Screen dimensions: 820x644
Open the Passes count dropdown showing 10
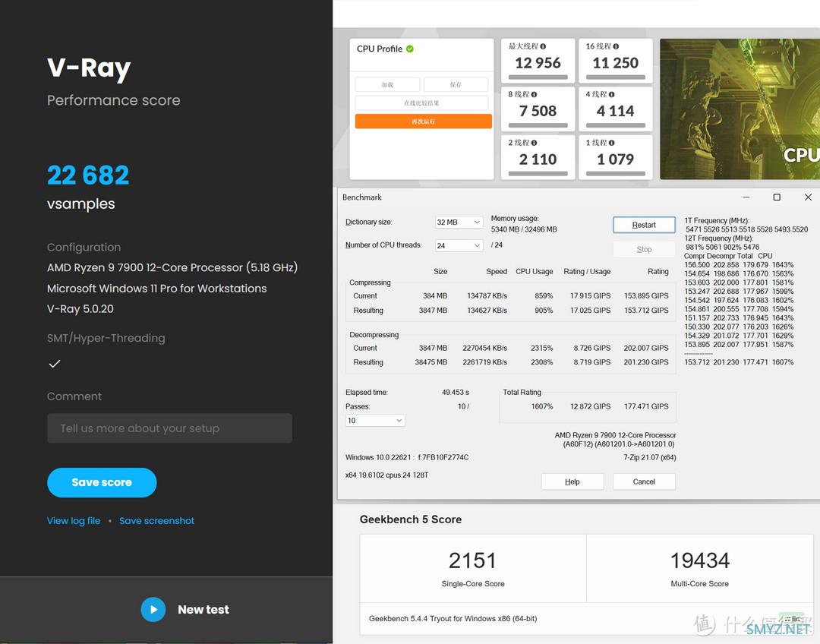pyautogui.click(x=375, y=420)
